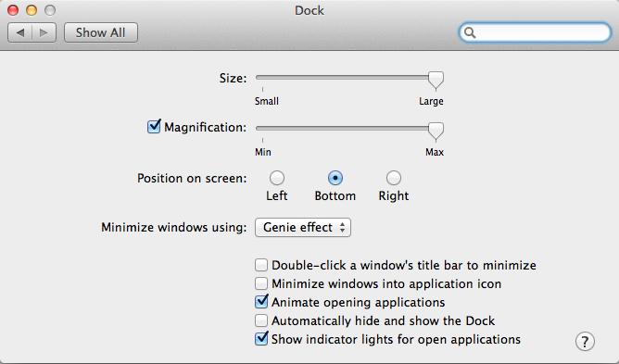
Task: Click the forward arrow navigation button
Action: pyautogui.click(x=44, y=32)
